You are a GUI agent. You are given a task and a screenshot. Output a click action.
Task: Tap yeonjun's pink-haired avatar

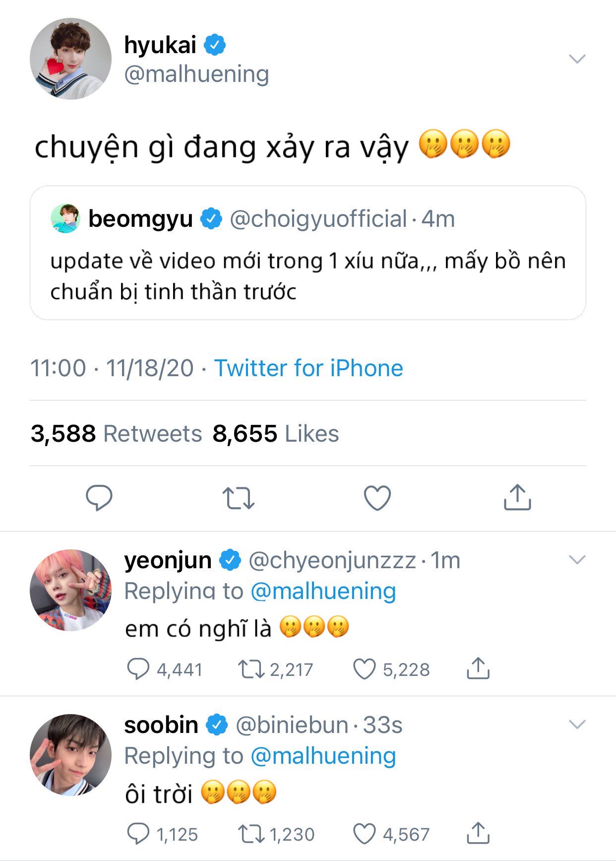pyautogui.click(x=70, y=590)
